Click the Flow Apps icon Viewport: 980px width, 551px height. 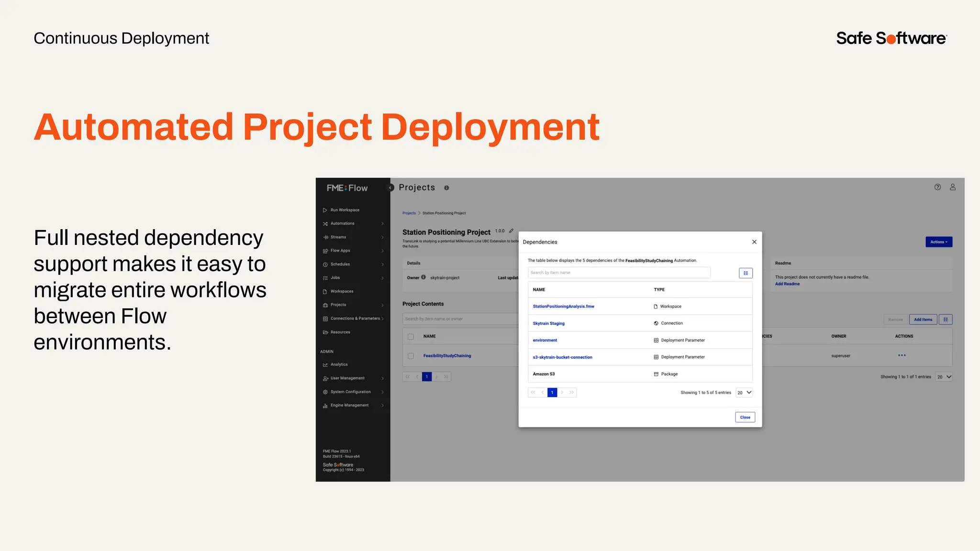[x=325, y=251]
